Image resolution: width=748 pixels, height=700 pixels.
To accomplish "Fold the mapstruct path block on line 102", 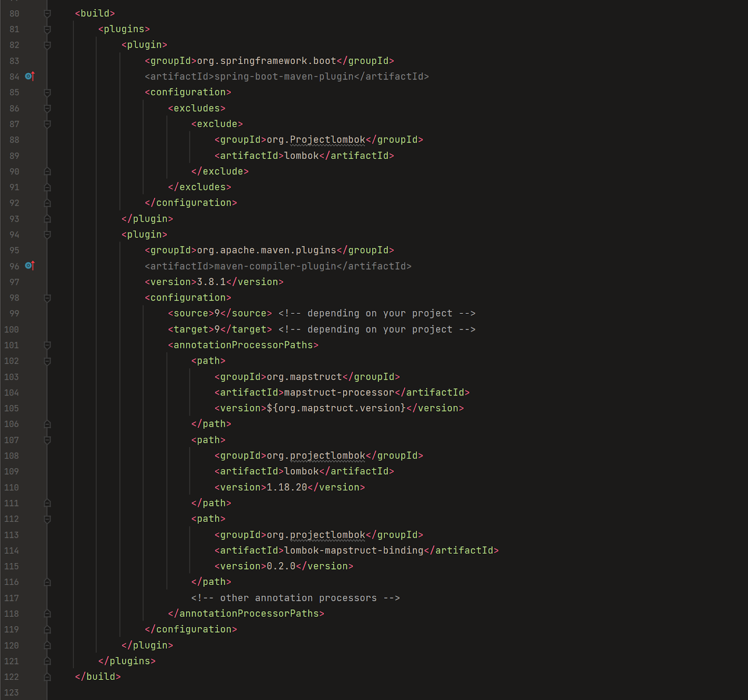I will (47, 361).
